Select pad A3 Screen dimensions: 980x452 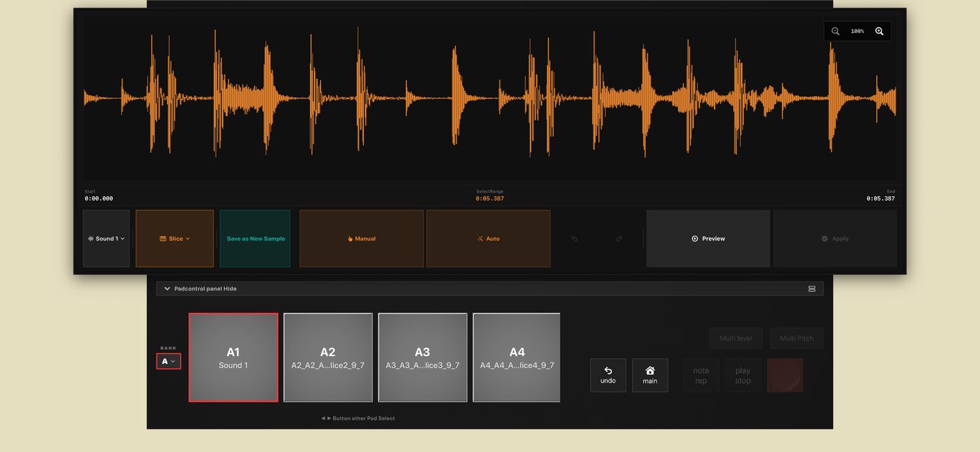click(422, 358)
